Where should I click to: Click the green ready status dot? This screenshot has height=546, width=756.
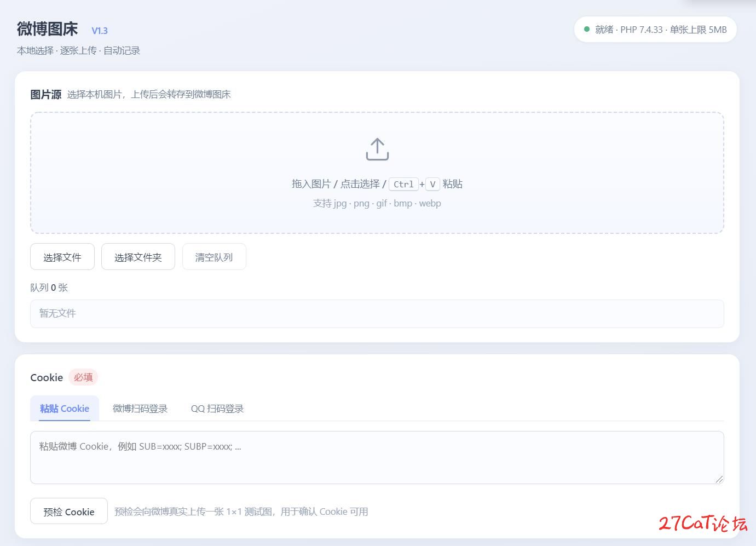tap(587, 30)
